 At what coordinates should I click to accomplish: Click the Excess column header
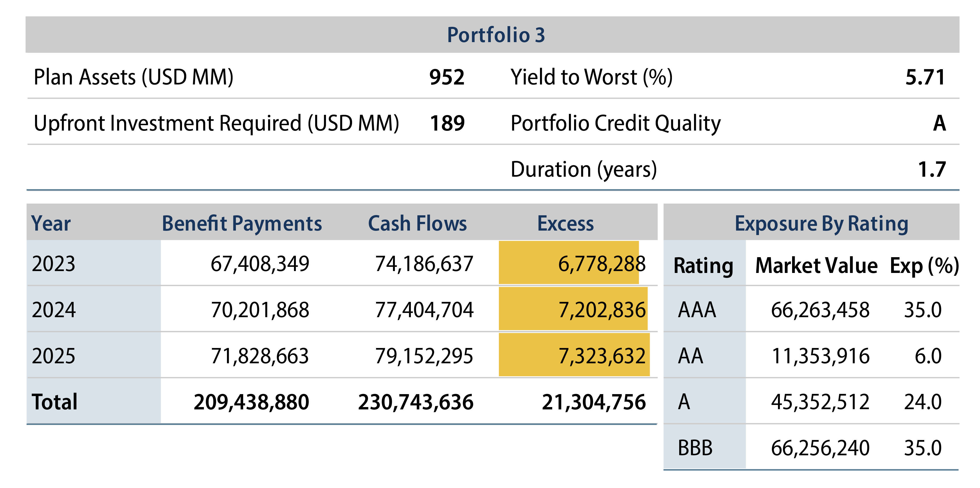[x=565, y=224]
